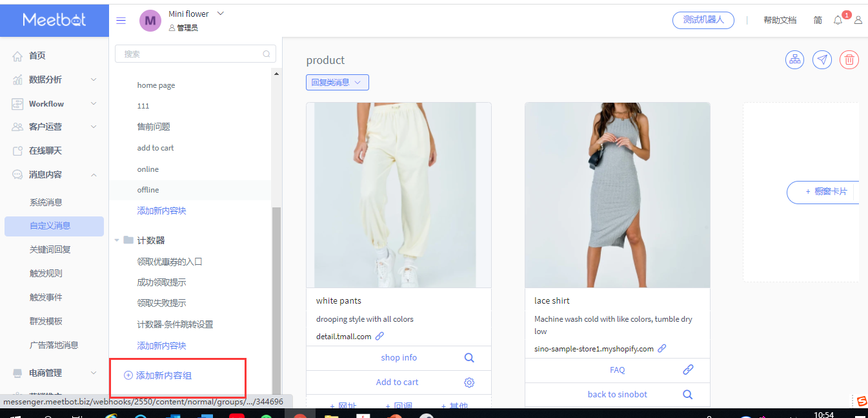Click gear icon on Add to cart button

click(469, 382)
